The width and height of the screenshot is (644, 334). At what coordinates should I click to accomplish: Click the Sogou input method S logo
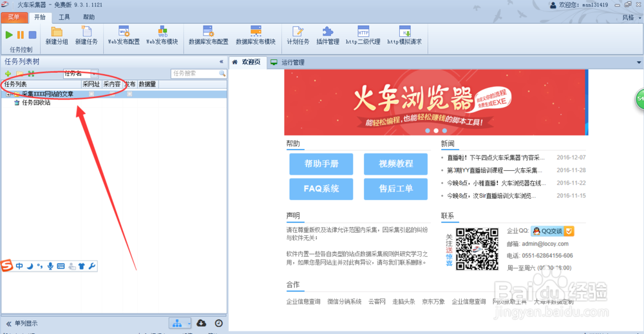6,266
